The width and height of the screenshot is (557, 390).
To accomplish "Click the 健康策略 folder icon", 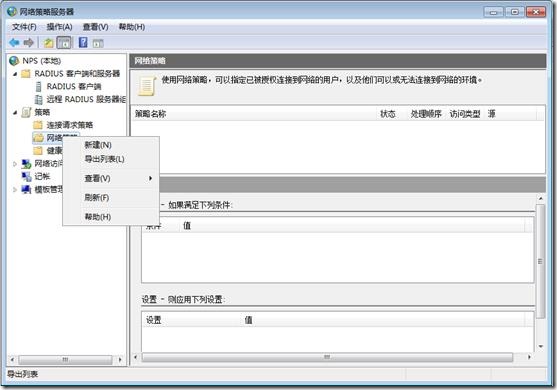I will [38, 151].
